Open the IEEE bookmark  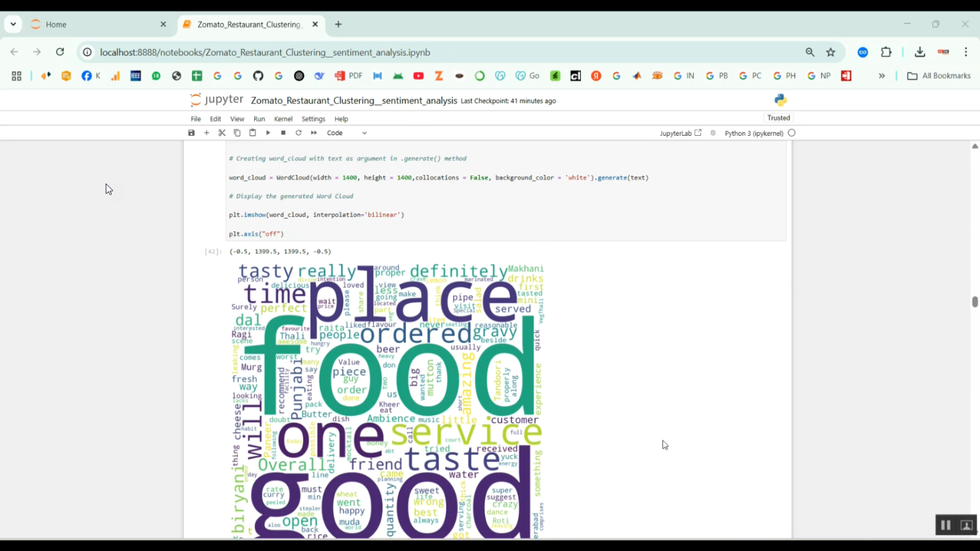click(136, 76)
